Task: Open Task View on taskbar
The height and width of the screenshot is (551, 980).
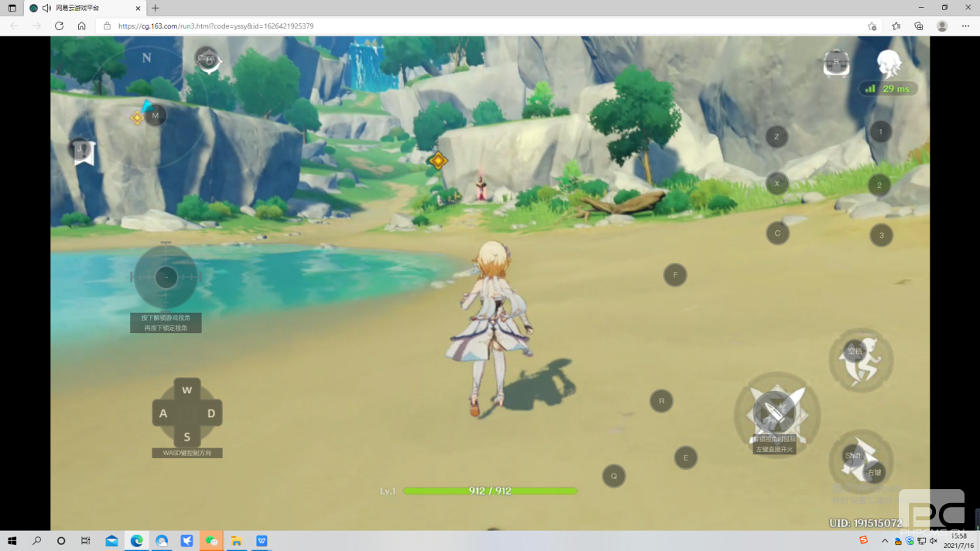Action: coord(86,541)
